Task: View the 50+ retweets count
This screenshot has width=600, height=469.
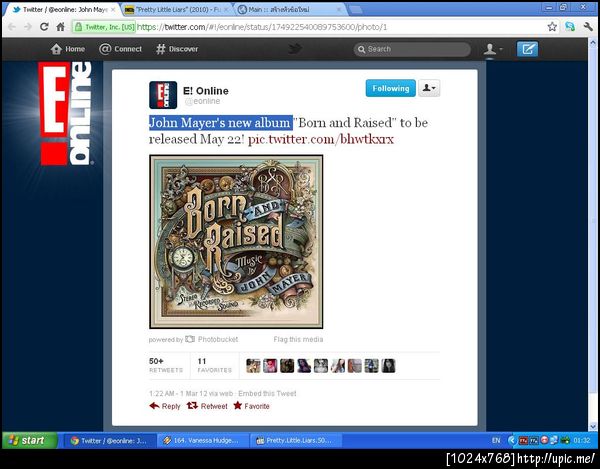Action: (x=166, y=365)
